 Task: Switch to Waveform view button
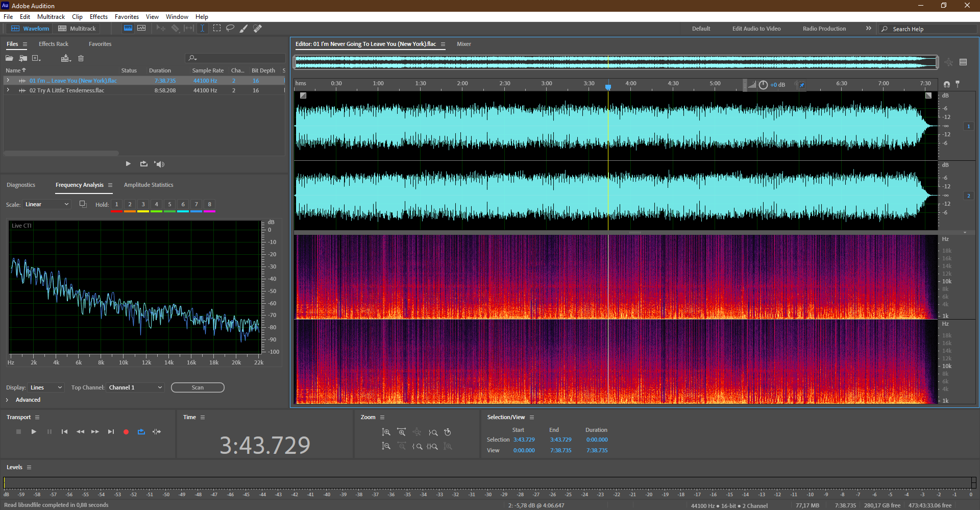tap(30, 29)
